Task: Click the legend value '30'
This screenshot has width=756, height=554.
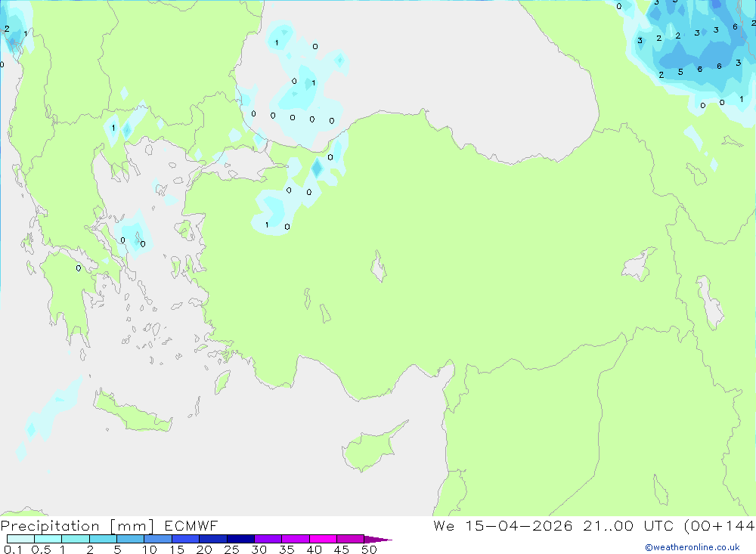Action: tap(259, 549)
